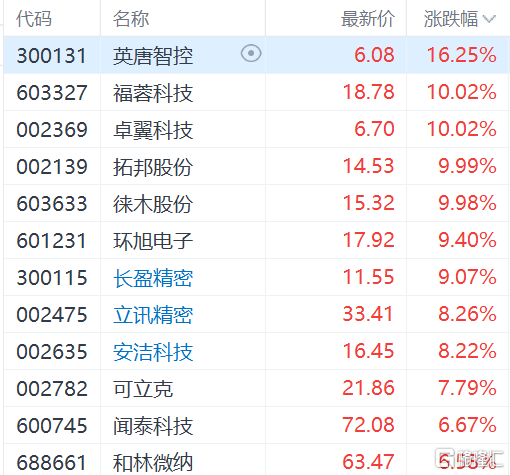The height and width of the screenshot is (475, 510).
Task: Click the 最新价 column header
Action: pyautogui.click(x=368, y=19)
